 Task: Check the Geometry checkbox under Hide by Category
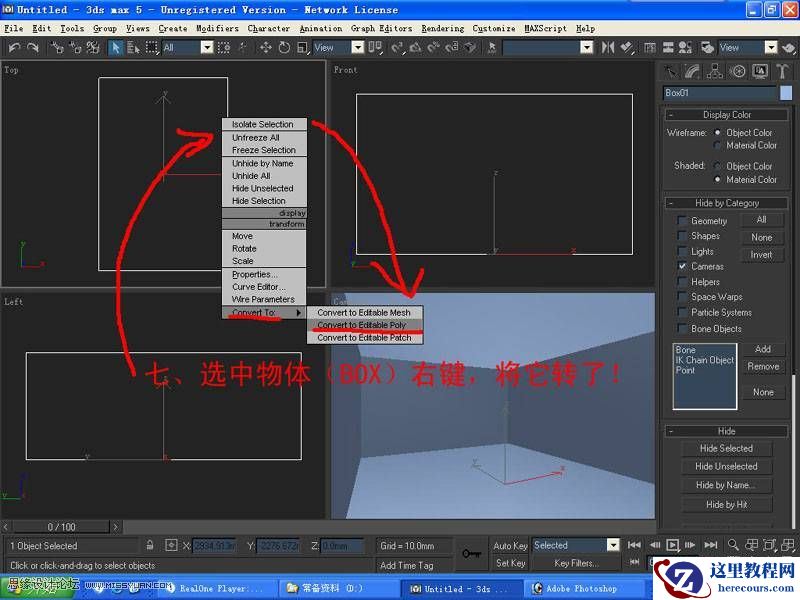coord(681,220)
